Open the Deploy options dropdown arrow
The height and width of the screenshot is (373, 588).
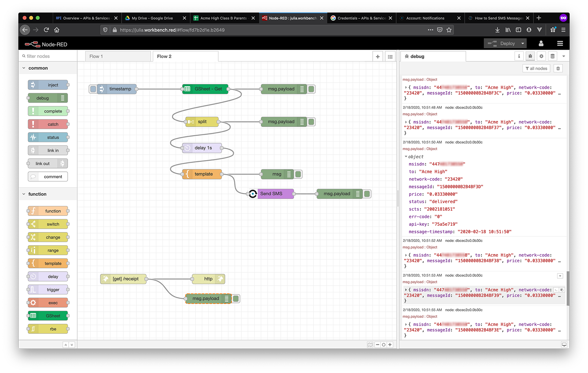click(x=523, y=43)
